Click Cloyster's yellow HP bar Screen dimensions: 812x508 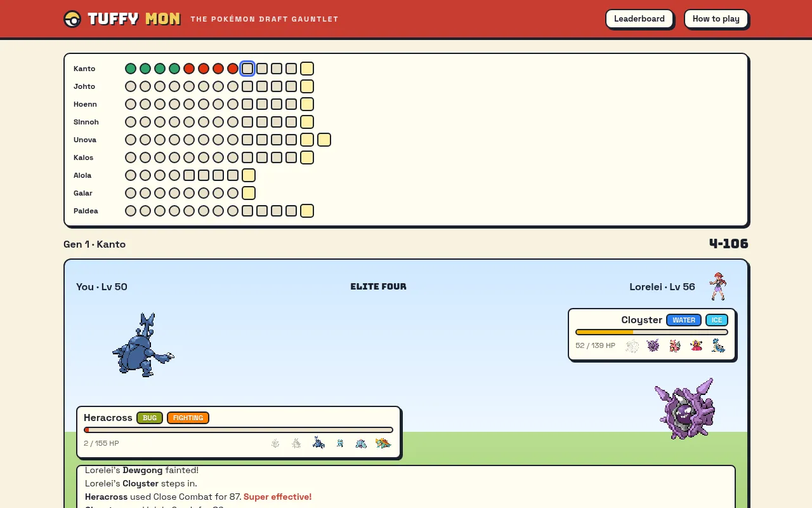pyautogui.click(x=652, y=332)
